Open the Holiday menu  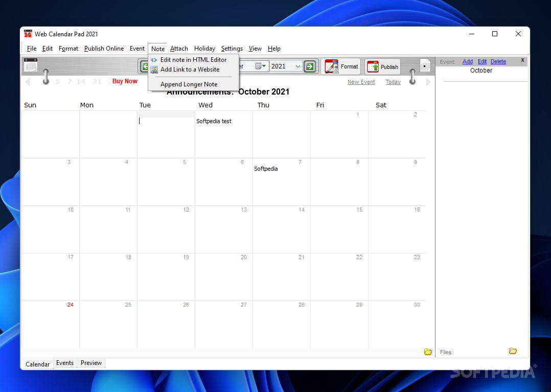pos(204,49)
